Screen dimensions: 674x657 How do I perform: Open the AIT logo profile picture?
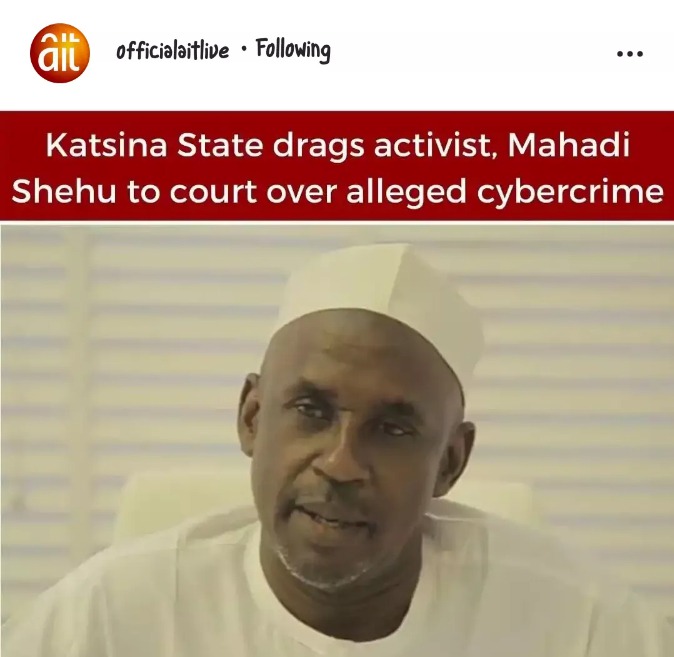[60, 52]
